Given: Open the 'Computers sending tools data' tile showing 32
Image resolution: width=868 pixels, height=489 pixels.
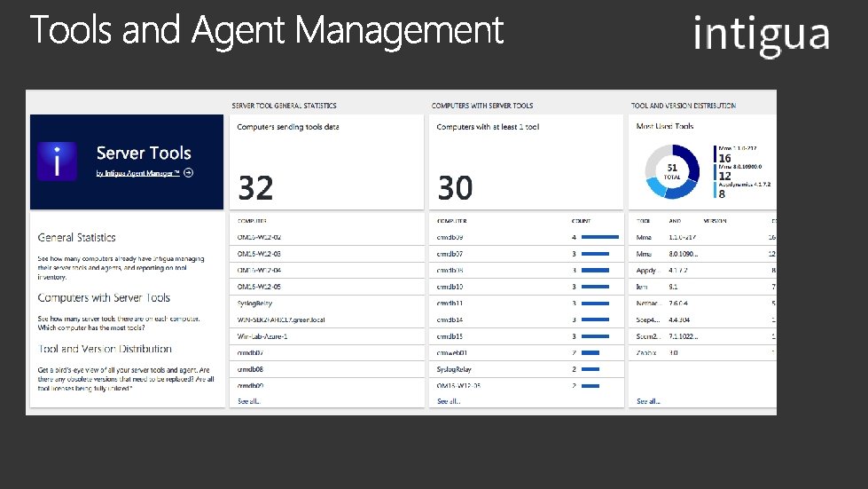Looking at the screenshot, I should pos(326,162).
